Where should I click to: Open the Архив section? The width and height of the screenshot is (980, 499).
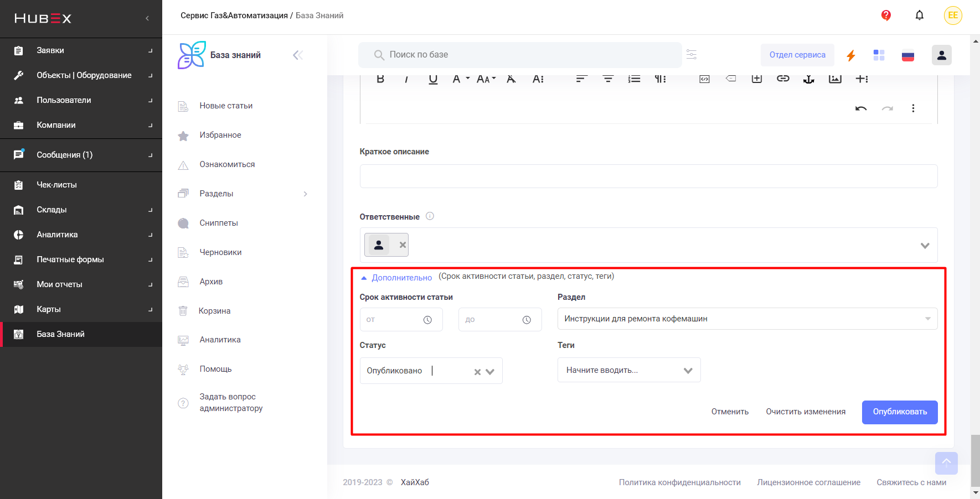211,282
